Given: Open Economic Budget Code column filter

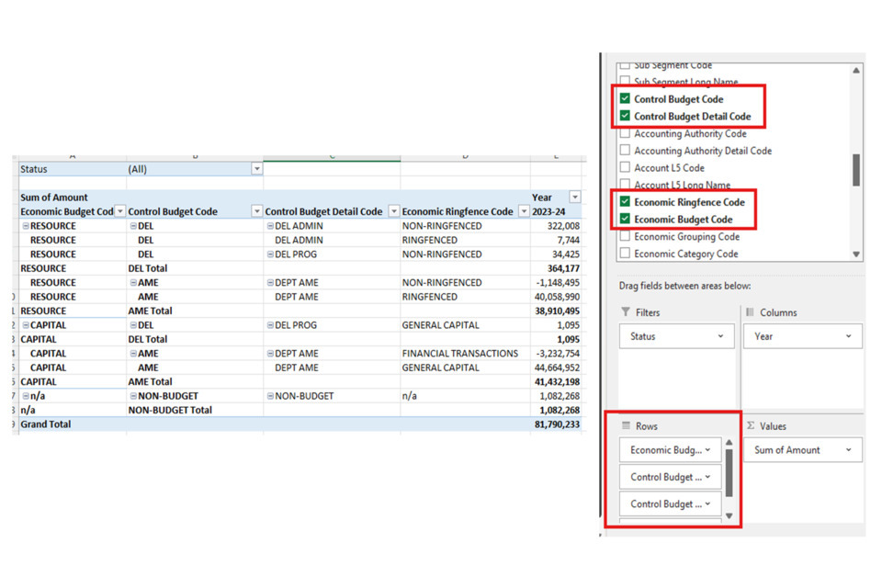Looking at the screenshot, I should [x=119, y=212].
